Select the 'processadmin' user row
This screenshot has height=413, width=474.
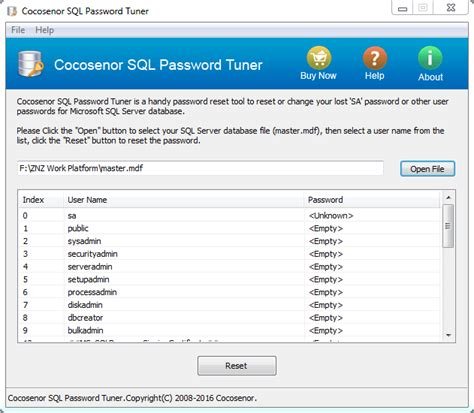[x=229, y=292]
